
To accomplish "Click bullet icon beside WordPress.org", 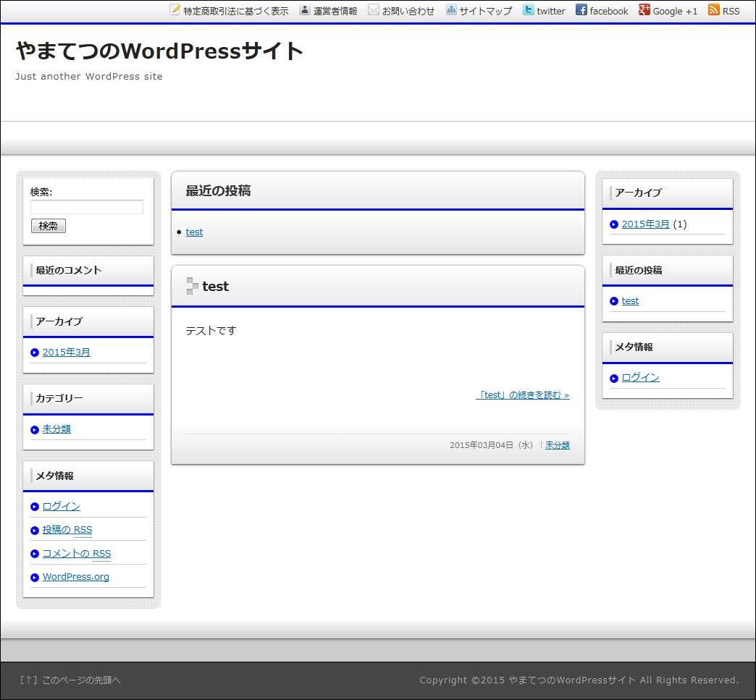I will [35, 578].
